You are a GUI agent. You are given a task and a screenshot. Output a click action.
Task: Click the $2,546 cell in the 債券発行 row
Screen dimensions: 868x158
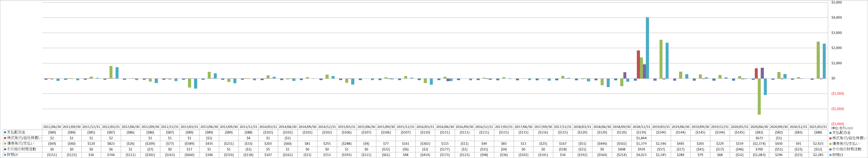(x=661, y=144)
